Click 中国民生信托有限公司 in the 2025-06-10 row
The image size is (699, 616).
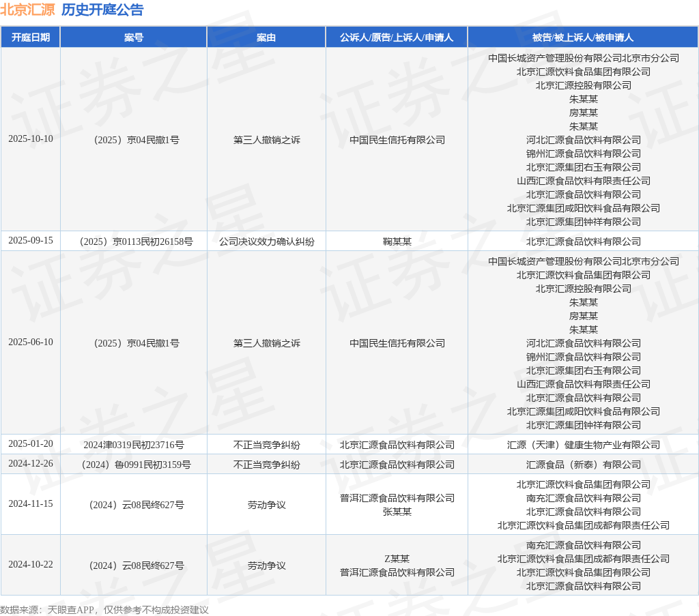pyautogui.click(x=397, y=343)
